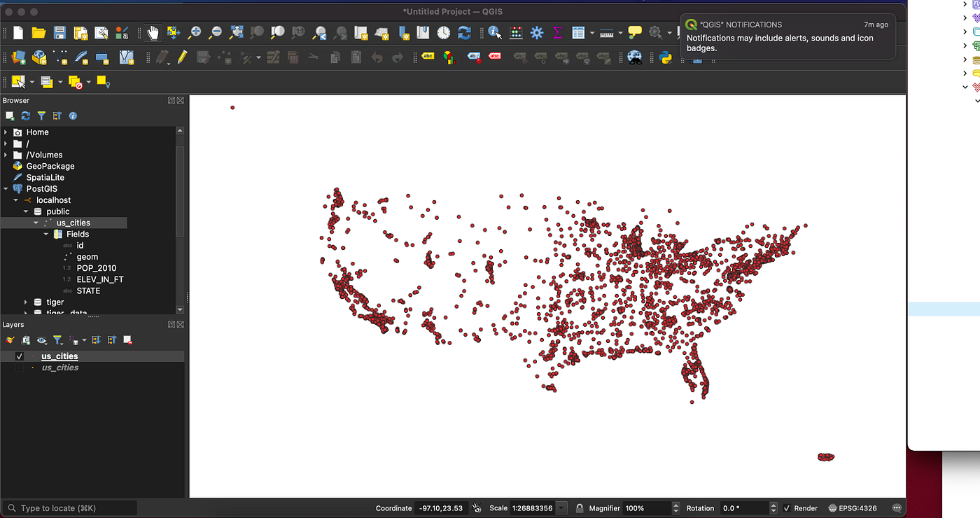Click the ELEV_IN_FT field entry
The height and width of the screenshot is (518, 980).
tap(100, 279)
